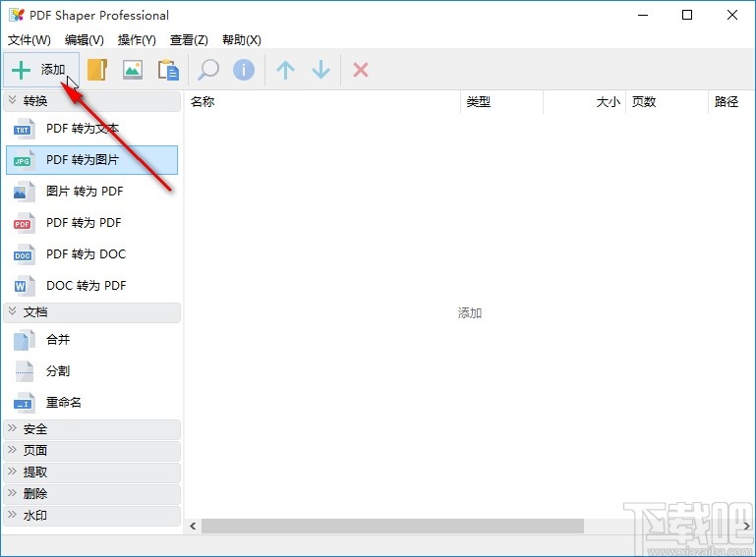Select 图片 转为 PDF option
The width and height of the screenshot is (756, 557).
[x=92, y=192]
